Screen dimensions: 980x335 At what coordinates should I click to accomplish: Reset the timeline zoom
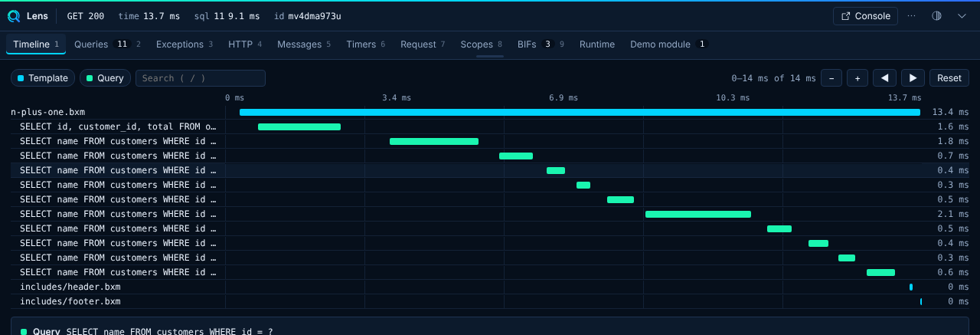click(x=949, y=78)
